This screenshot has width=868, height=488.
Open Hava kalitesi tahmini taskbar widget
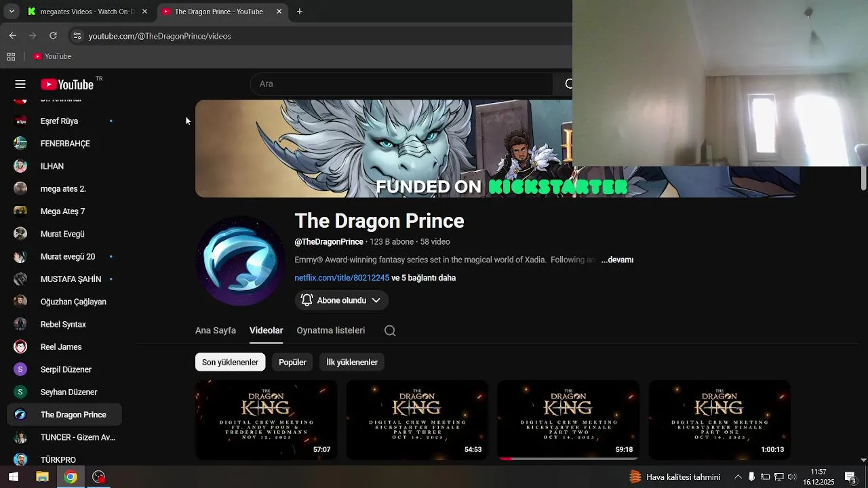click(x=675, y=477)
